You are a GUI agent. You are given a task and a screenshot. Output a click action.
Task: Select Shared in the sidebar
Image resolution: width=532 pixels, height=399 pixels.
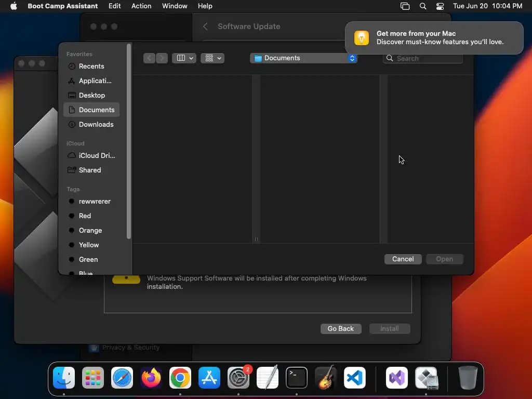pos(91,170)
